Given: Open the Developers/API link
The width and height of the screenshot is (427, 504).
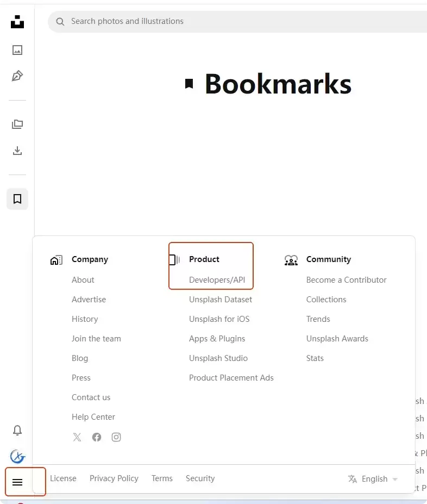Looking at the screenshot, I should [217, 280].
